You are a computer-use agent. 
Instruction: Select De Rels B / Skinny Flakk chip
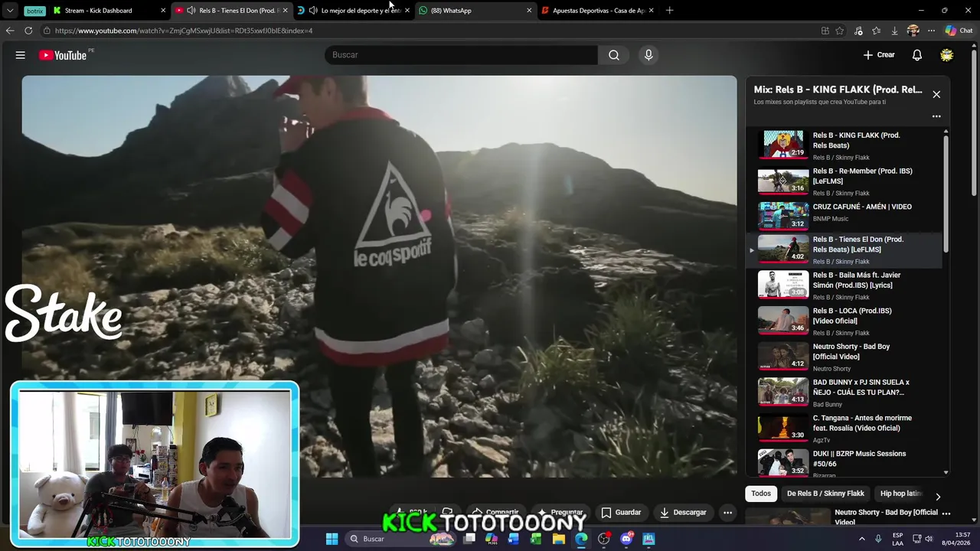[x=825, y=494]
